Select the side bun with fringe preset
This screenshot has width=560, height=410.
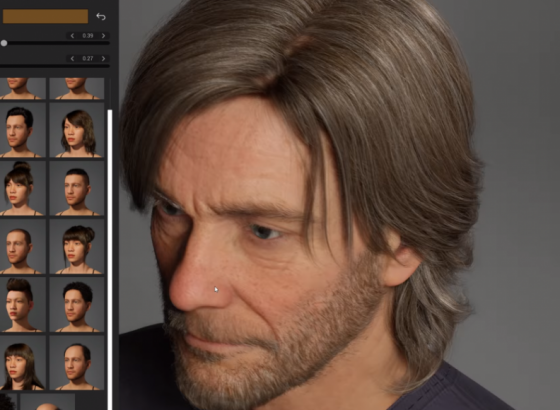point(77,247)
